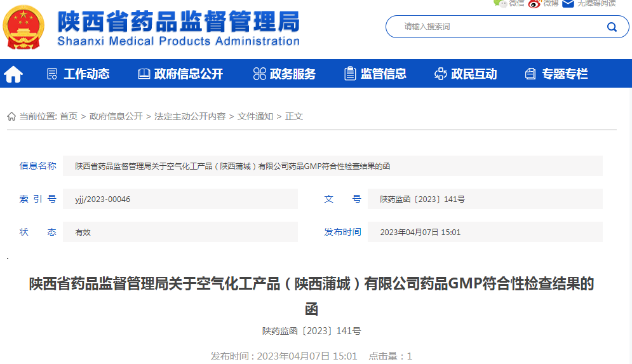Click the 文号 label
This screenshot has width=632, height=364.
pyautogui.click(x=342, y=199)
